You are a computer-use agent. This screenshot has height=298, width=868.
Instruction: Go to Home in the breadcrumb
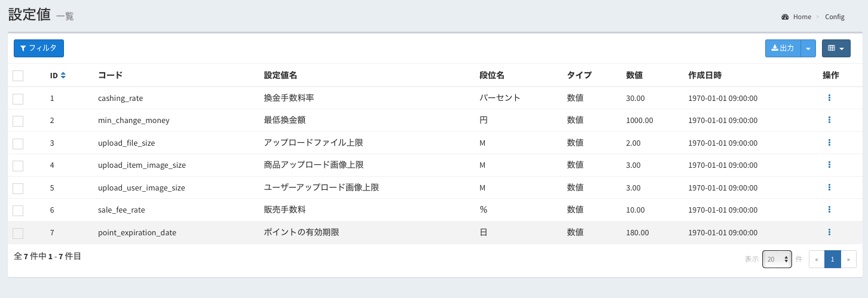click(x=802, y=17)
